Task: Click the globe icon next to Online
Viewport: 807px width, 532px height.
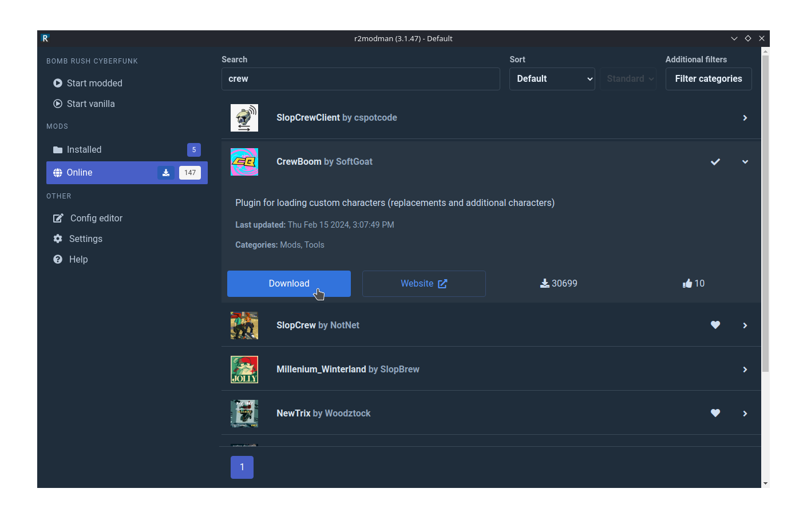Action: 58,173
